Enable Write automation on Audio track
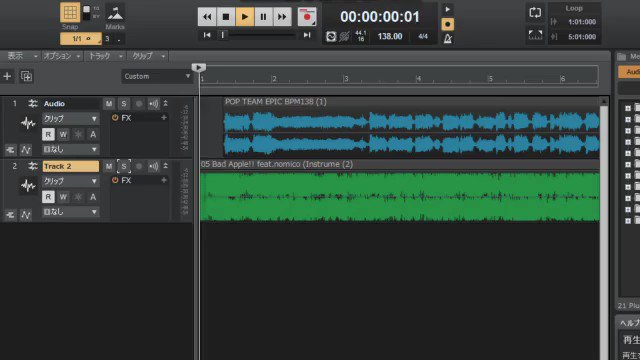The width and height of the screenshot is (640, 360). pos(63,134)
